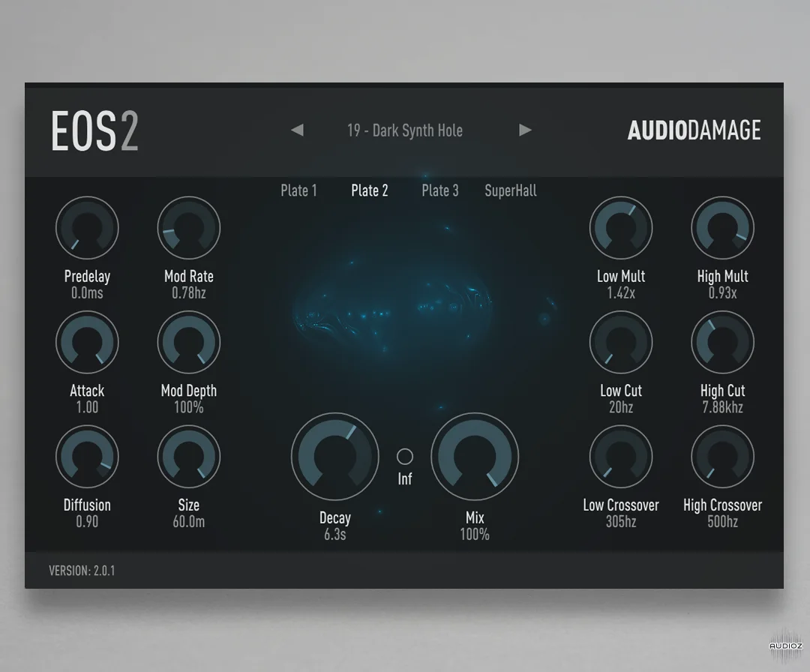Go to the next preset with right arrow
The height and width of the screenshot is (672, 810).
click(x=525, y=130)
